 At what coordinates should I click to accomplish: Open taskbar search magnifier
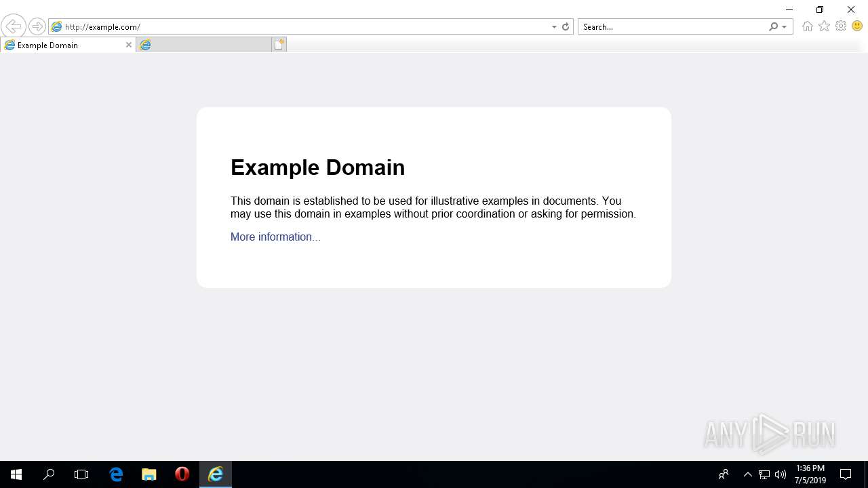point(49,474)
